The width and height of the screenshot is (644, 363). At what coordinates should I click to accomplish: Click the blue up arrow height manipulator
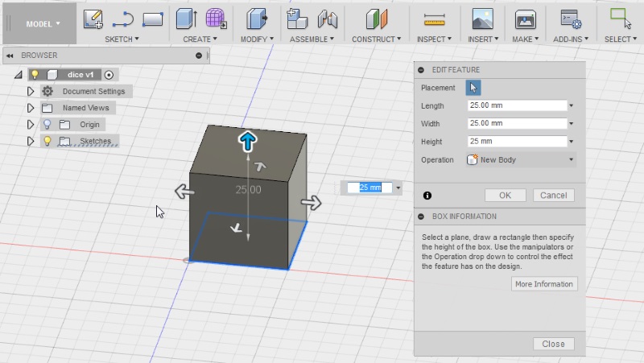tap(248, 142)
